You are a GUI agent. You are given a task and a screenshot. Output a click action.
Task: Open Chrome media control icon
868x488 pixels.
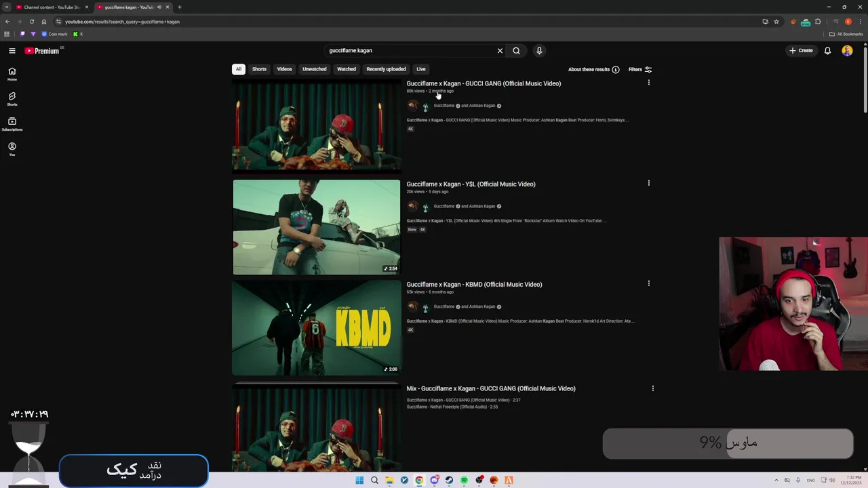[x=836, y=22]
